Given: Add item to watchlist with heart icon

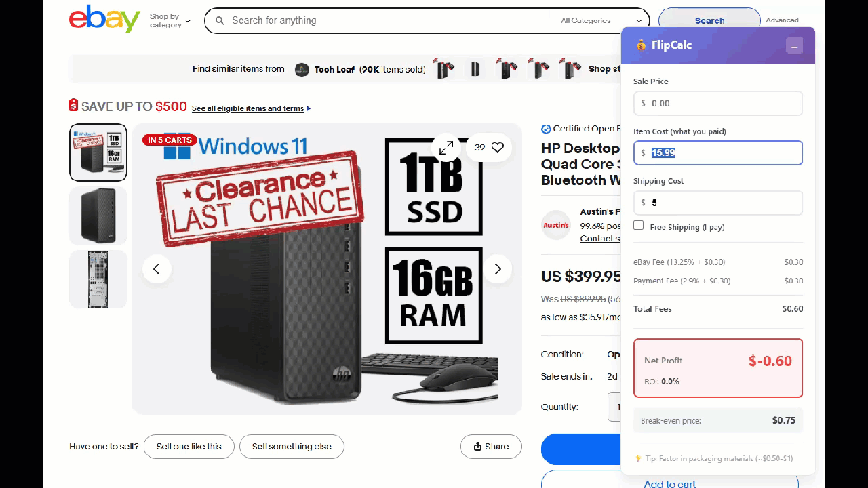Looking at the screenshot, I should (x=498, y=147).
